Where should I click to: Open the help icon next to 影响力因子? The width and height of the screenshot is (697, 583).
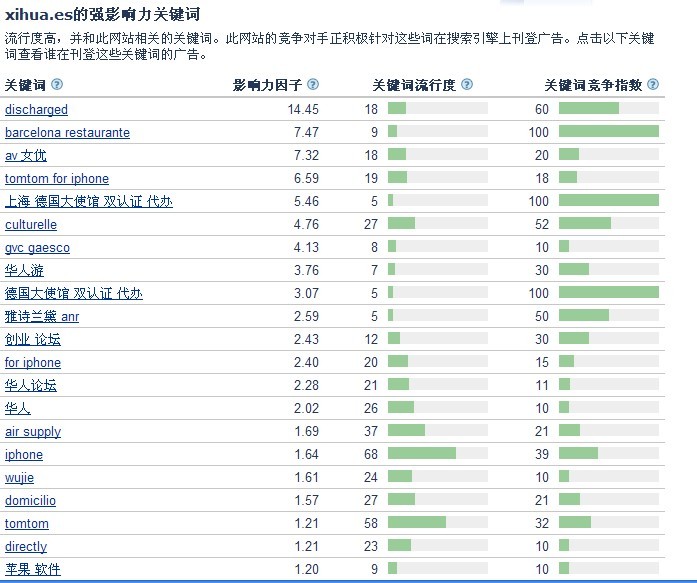click(x=313, y=85)
